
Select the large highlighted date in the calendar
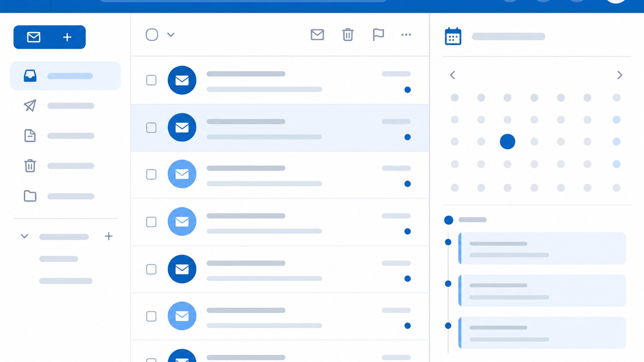pyautogui.click(x=507, y=141)
